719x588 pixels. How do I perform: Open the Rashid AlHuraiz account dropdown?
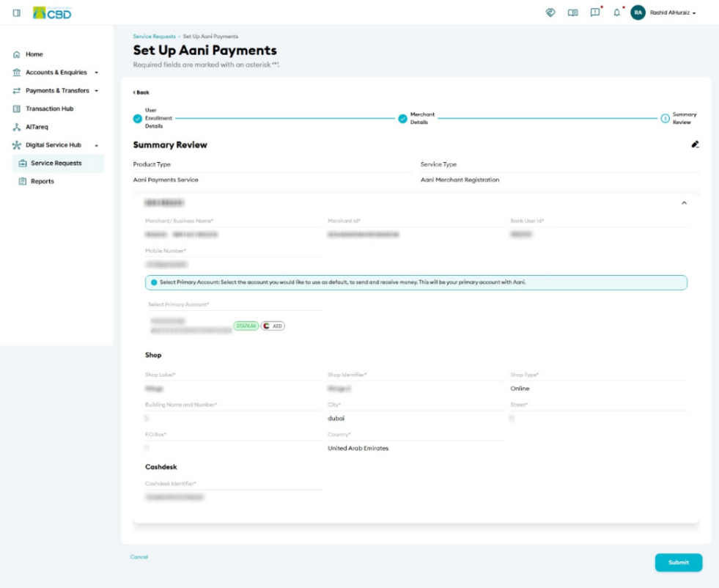pos(673,13)
